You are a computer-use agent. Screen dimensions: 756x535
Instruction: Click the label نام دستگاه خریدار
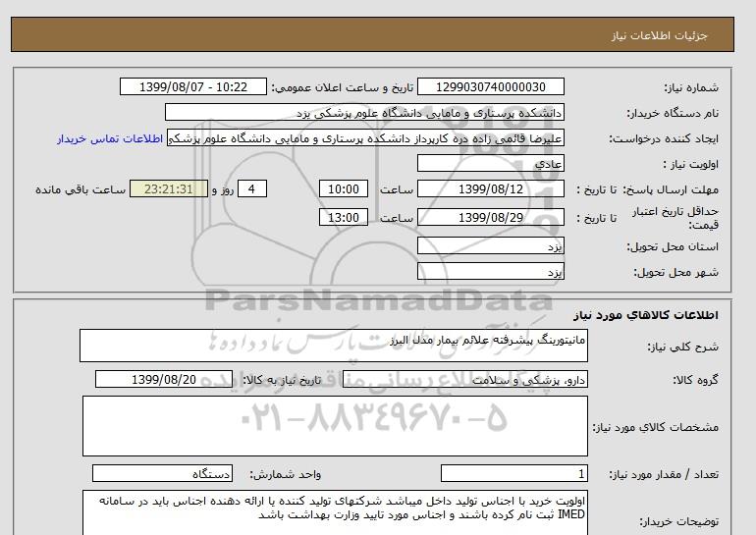click(673, 113)
